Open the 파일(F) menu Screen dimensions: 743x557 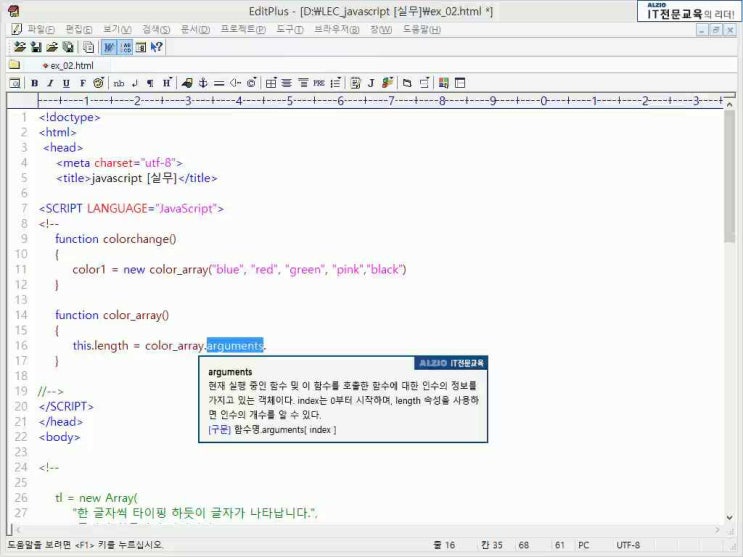[x=41, y=29]
